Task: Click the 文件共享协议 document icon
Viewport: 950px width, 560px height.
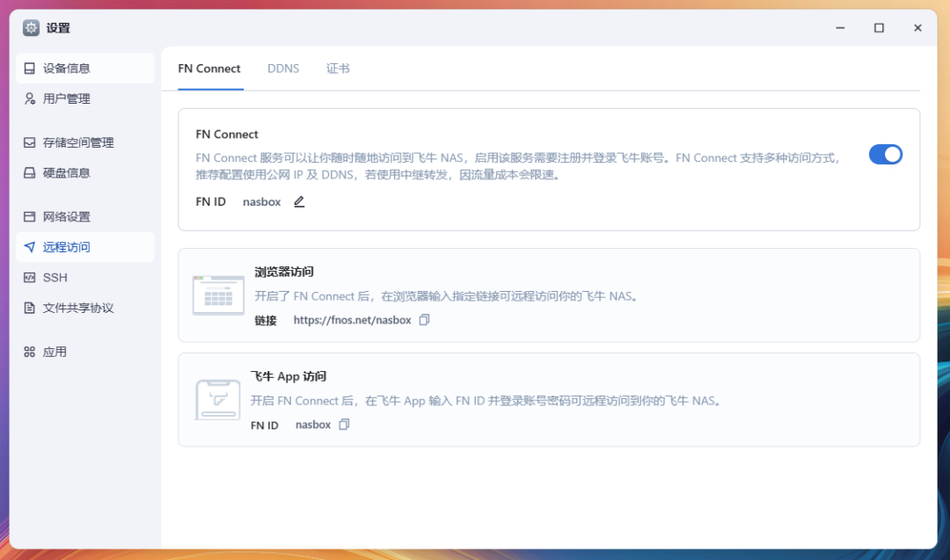Action: (29, 308)
